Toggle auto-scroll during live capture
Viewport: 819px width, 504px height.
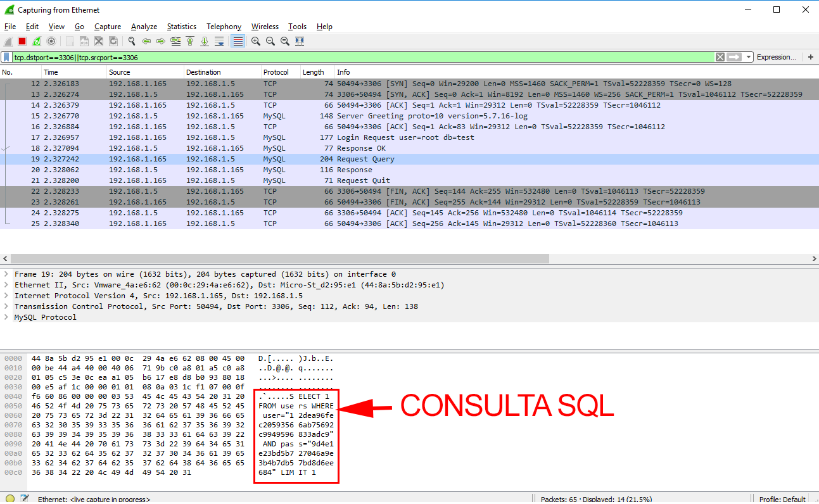[219, 41]
